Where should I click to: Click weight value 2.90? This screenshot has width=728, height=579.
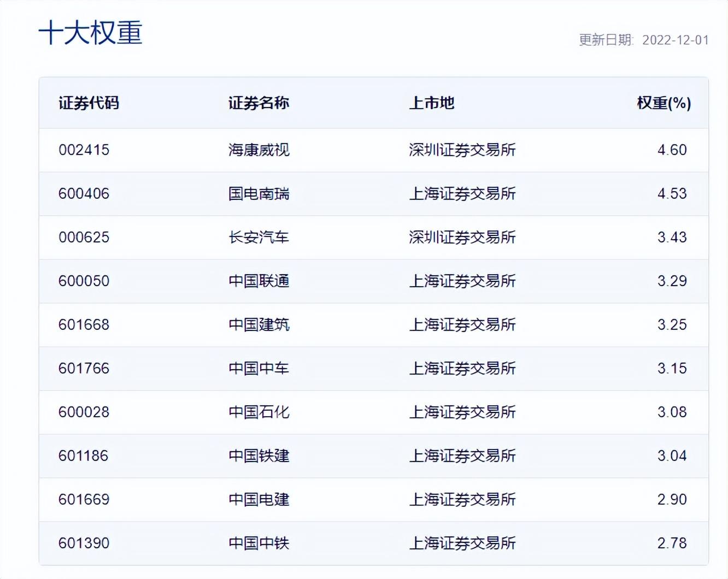672,499
